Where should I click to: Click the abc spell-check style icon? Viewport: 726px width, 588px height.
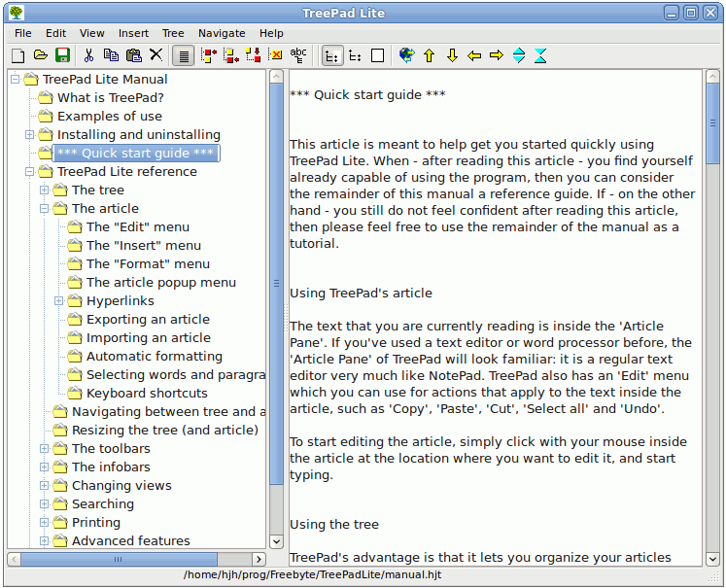[x=298, y=54]
